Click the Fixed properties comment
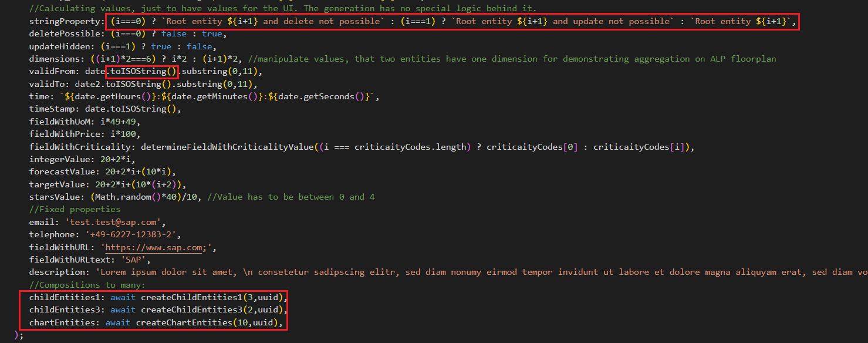This screenshot has width=868, height=343. (75, 209)
